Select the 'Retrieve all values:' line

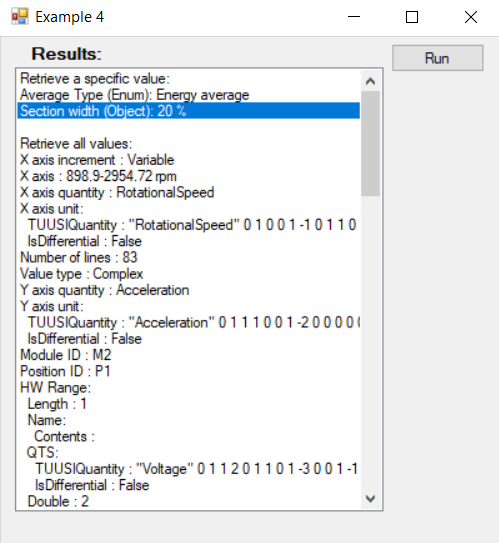pyautogui.click(x=189, y=143)
